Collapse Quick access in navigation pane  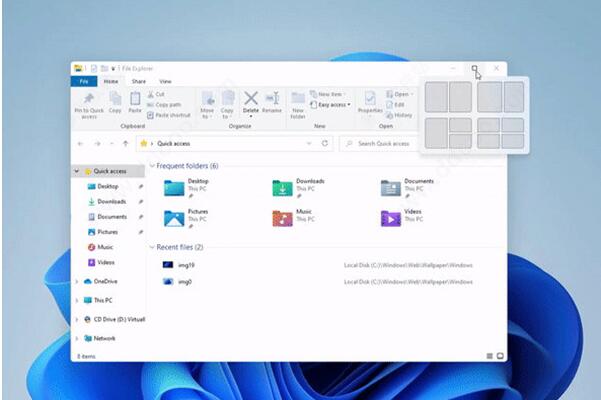click(x=77, y=171)
